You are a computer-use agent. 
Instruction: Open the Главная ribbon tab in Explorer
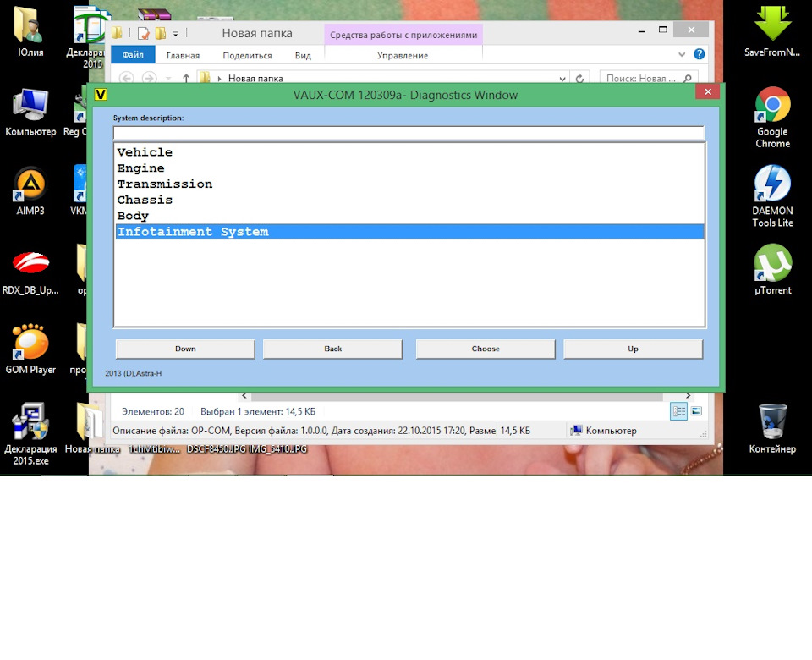pos(183,56)
